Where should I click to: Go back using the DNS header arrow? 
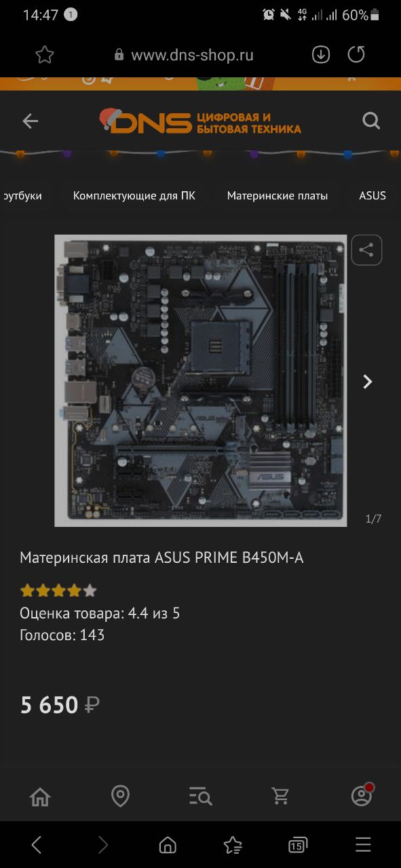tap(30, 121)
